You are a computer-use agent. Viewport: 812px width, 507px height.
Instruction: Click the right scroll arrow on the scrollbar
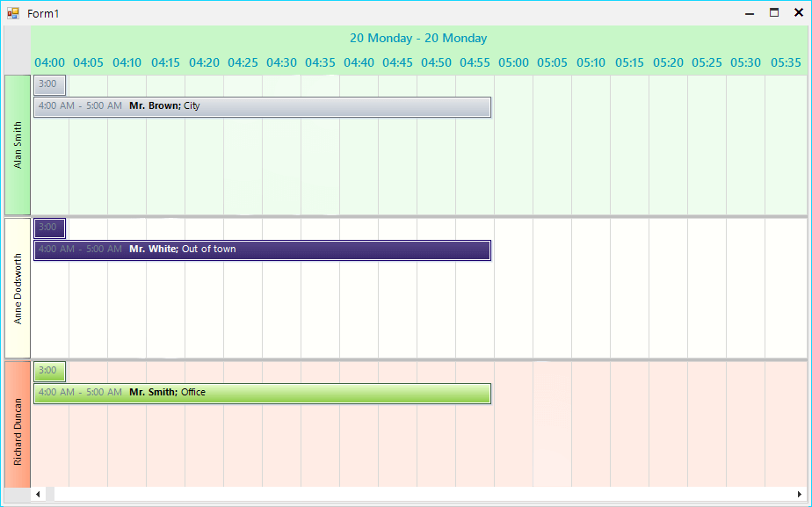coord(799,494)
